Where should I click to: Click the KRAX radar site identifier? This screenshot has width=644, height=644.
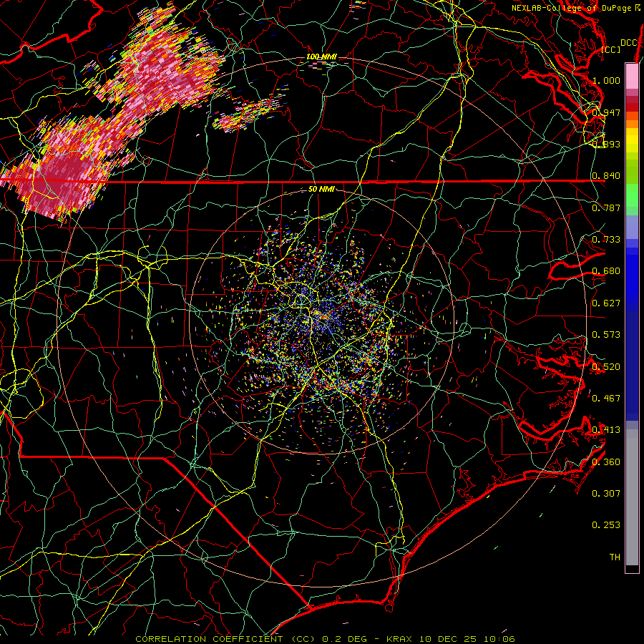399,639
